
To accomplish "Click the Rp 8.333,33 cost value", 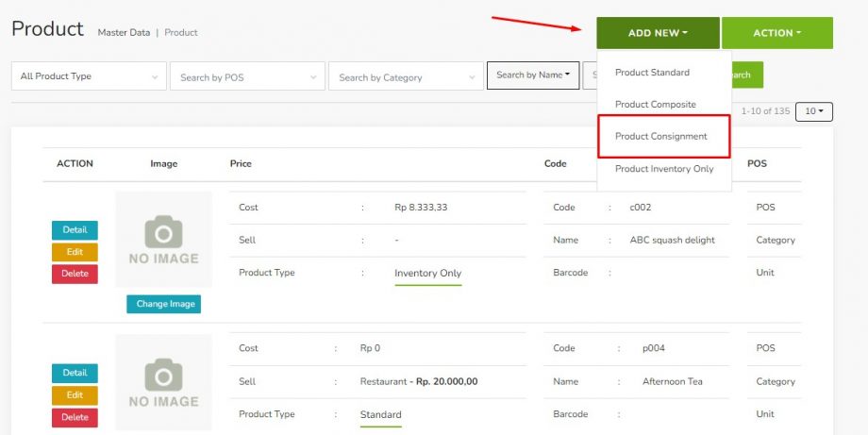I will click(x=422, y=208).
